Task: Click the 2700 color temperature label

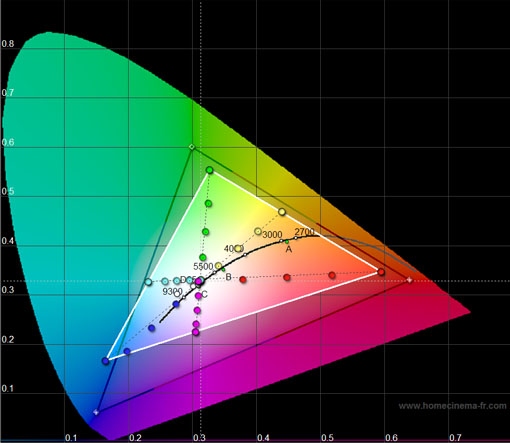Action: click(x=305, y=232)
